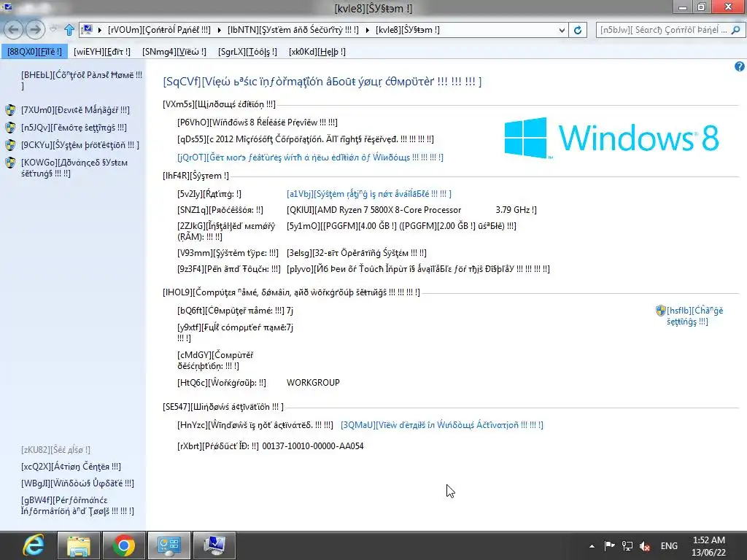Click the muted volume icon in tray
This screenshot has width=747, height=560.
[x=645, y=546]
